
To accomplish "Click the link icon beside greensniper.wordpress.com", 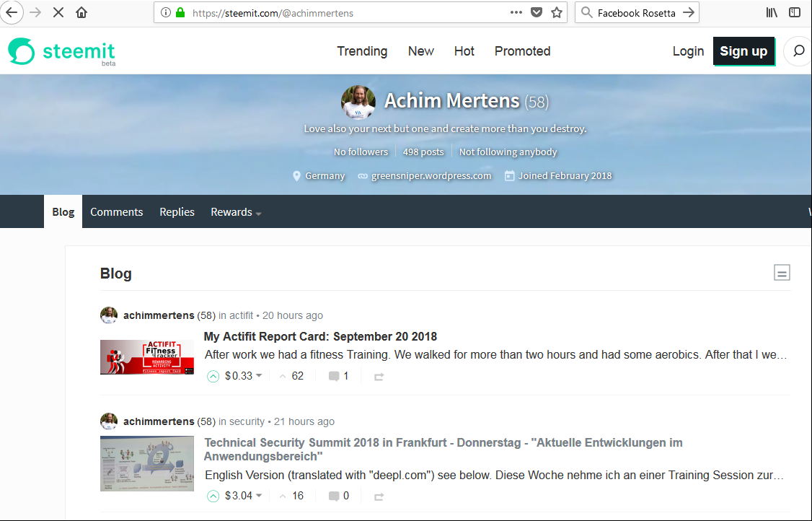I will [x=363, y=176].
